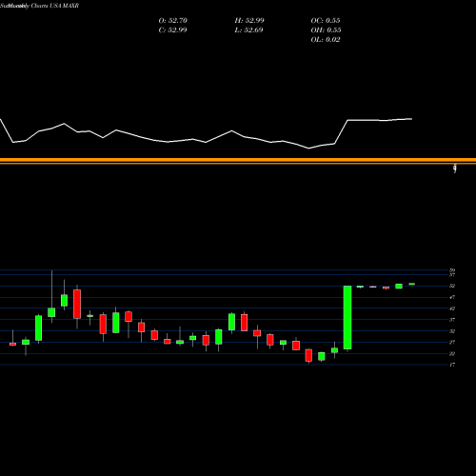Click the tallest green candle reaching 52

347,318
